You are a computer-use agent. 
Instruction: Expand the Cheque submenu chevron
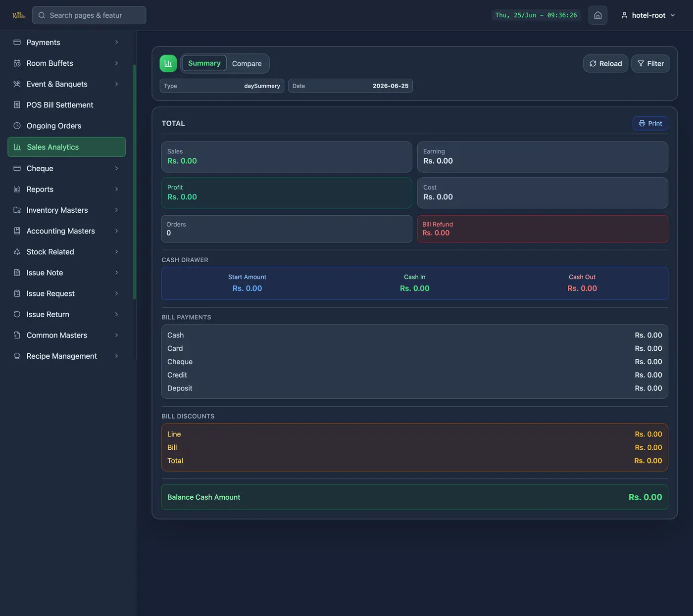tap(116, 168)
